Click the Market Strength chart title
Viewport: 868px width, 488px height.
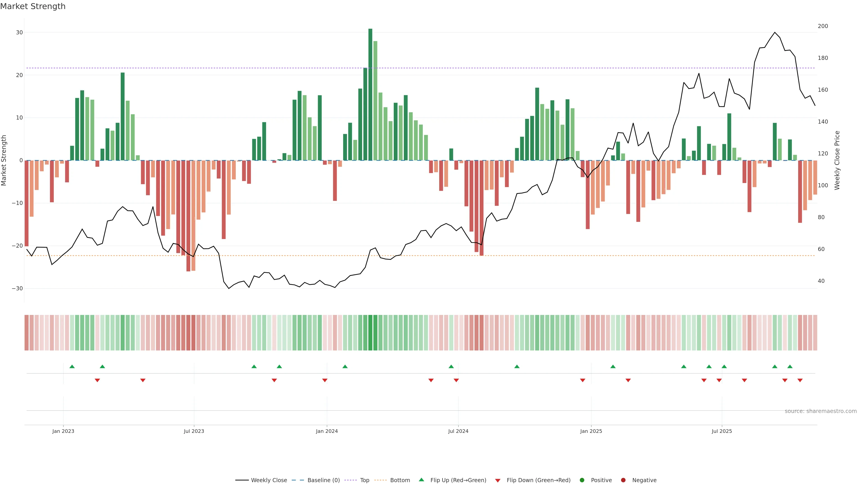pyautogui.click(x=33, y=6)
